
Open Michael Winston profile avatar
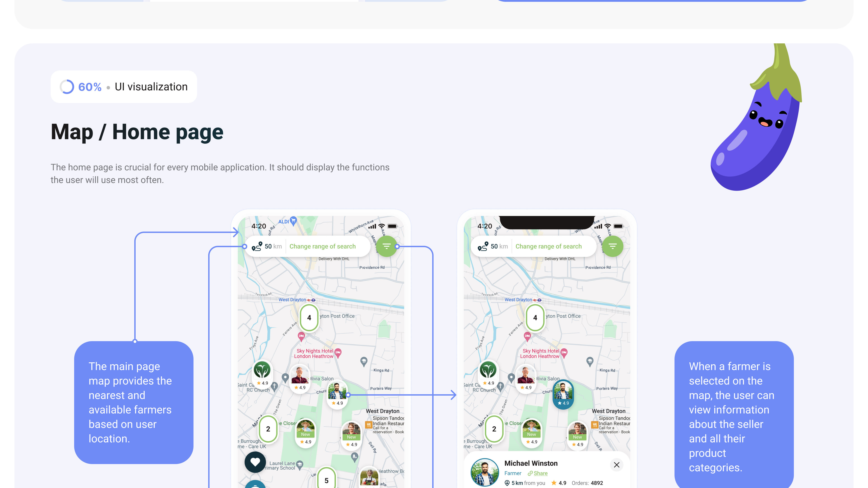(x=485, y=472)
